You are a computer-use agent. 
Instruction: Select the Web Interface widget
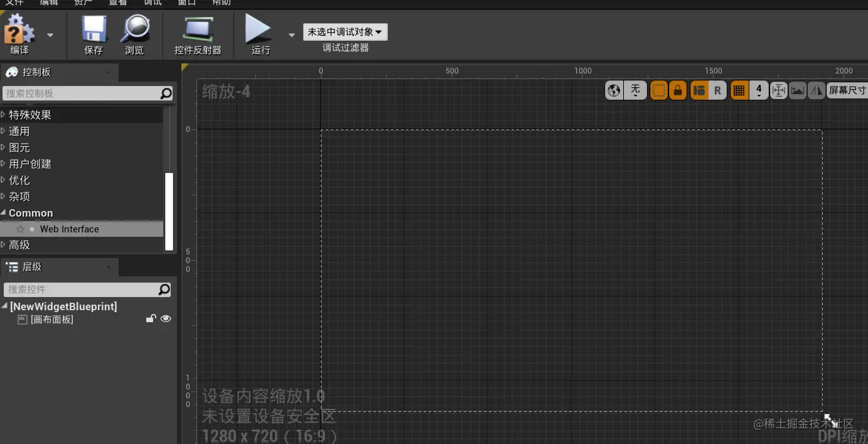(x=82, y=229)
